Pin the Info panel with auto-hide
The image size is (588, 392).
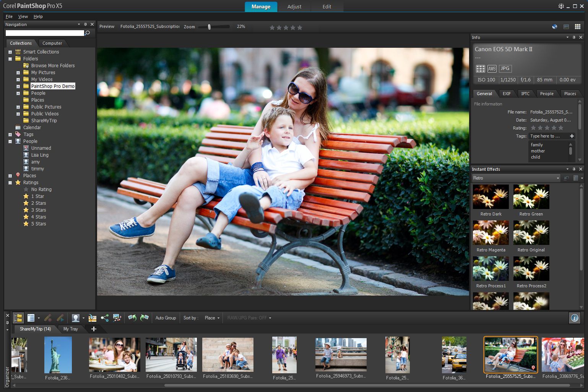click(574, 37)
